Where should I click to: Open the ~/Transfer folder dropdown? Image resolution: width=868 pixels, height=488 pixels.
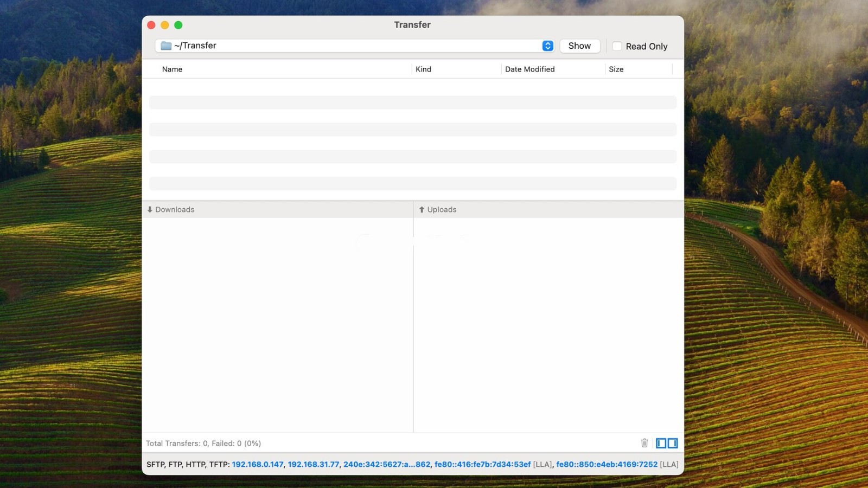tap(548, 46)
